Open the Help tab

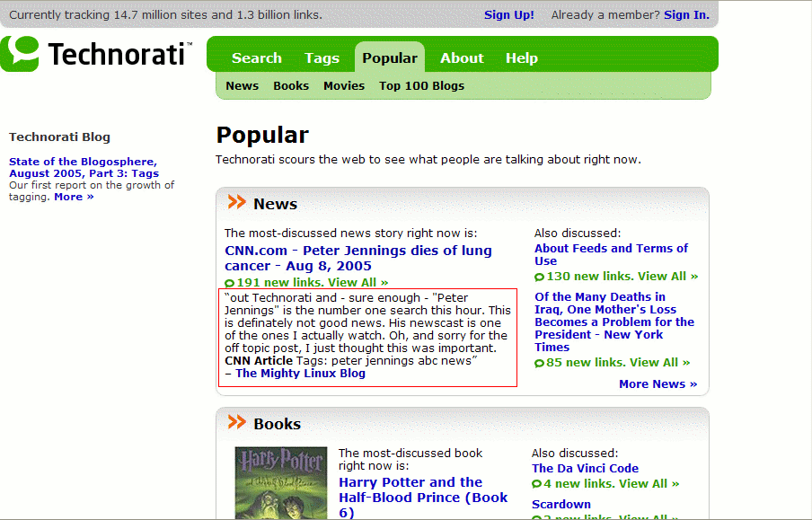tap(522, 58)
